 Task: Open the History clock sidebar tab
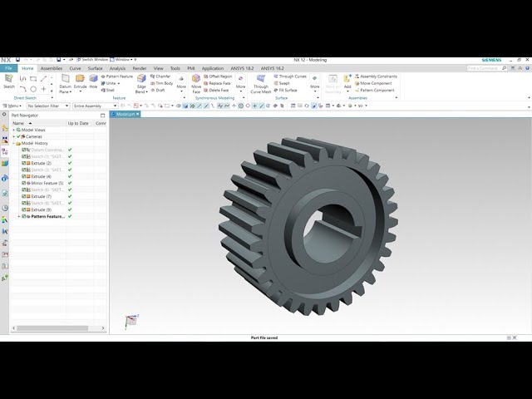click(5, 208)
